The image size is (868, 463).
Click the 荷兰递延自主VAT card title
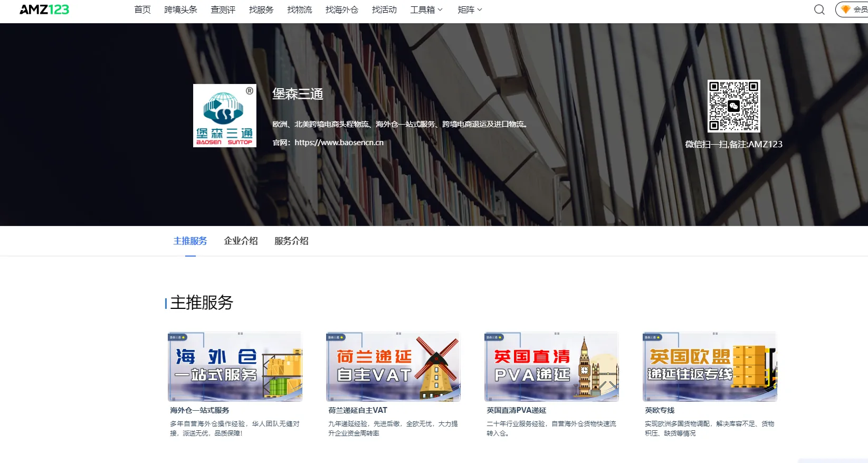click(x=358, y=410)
